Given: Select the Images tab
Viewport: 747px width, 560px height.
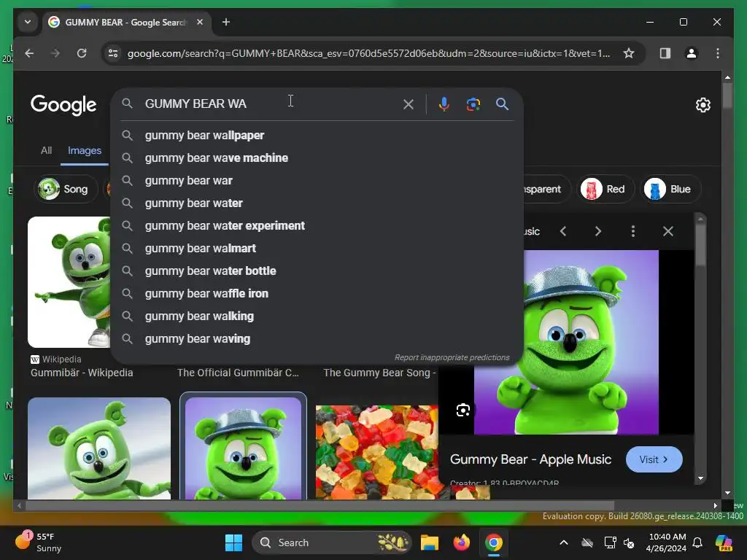Looking at the screenshot, I should [85, 150].
